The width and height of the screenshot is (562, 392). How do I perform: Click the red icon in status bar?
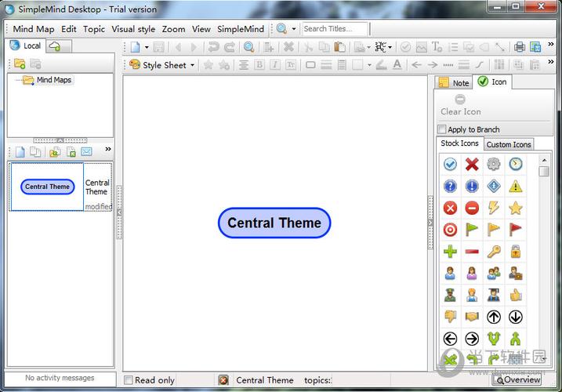click(x=223, y=380)
